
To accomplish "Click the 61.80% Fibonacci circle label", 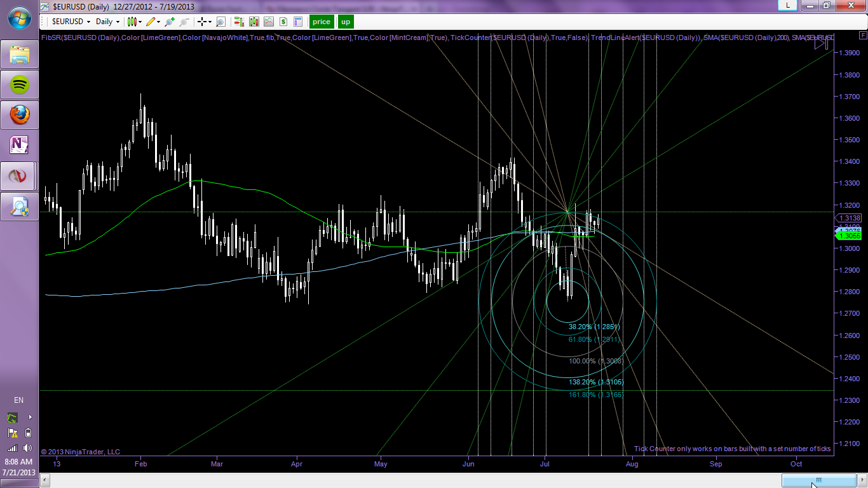I will click(593, 339).
